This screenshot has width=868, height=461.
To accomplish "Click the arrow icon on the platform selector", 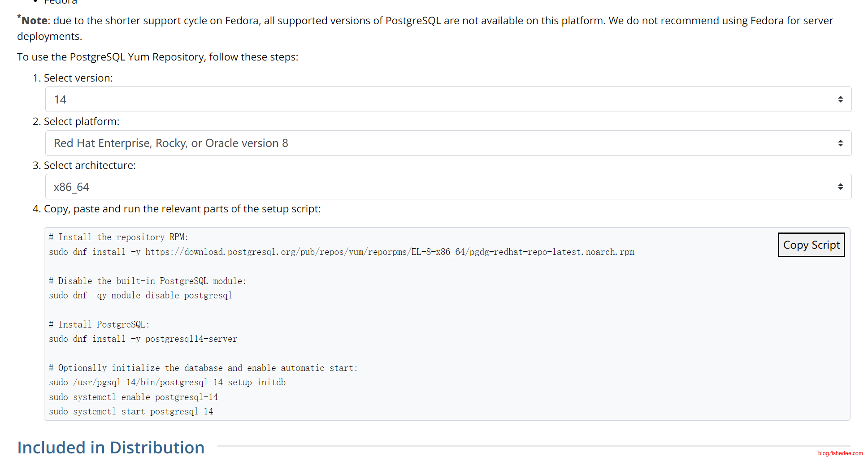I will coord(840,143).
